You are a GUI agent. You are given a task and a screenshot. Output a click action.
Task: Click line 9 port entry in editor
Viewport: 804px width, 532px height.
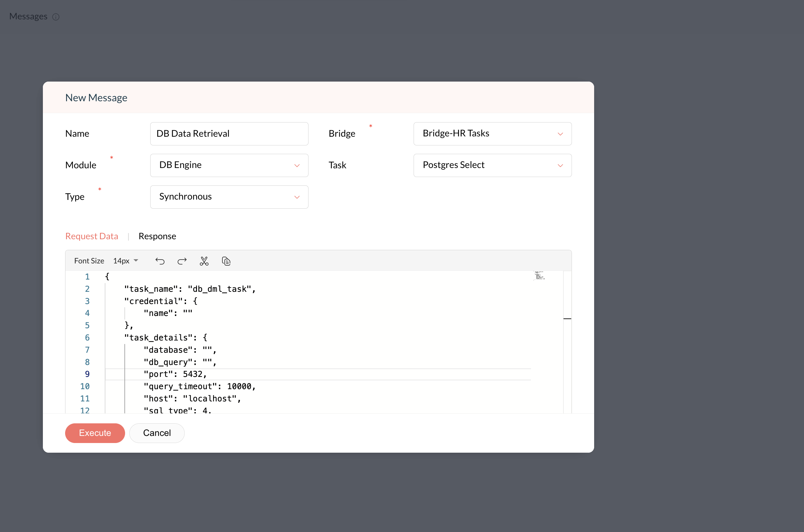point(175,374)
